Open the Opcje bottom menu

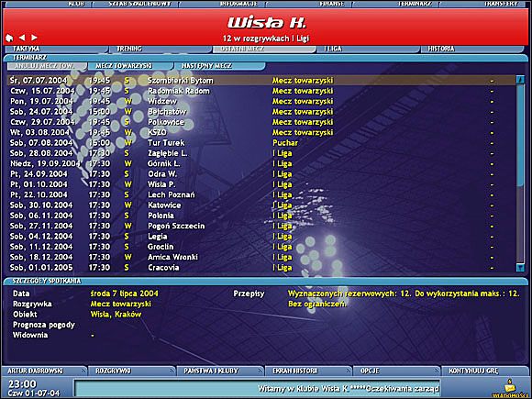tap(396, 371)
